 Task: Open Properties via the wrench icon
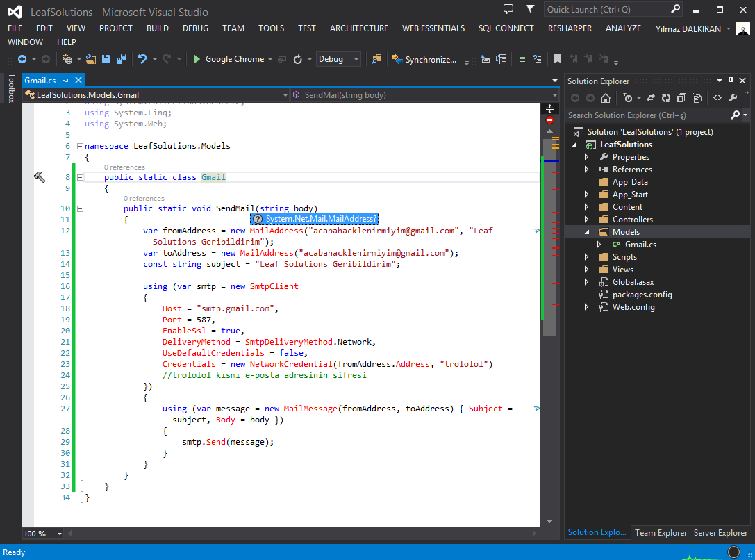coord(733,98)
